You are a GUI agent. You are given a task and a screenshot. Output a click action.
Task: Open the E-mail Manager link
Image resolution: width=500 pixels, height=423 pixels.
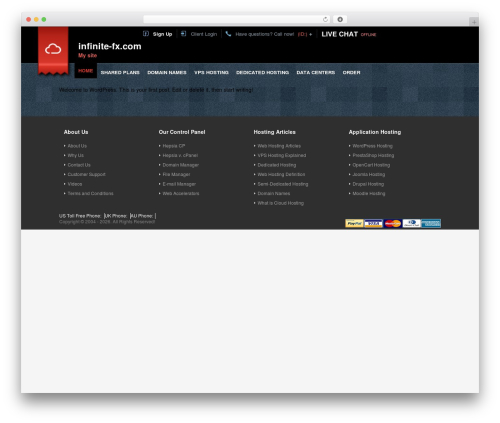click(179, 184)
